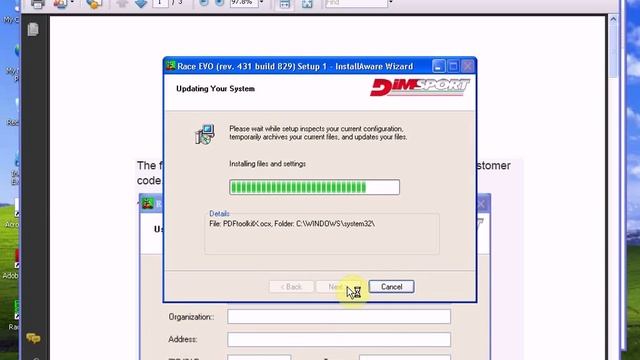The image size is (640, 360).
Task: Click the green installation progress bar
Action: (x=314, y=187)
